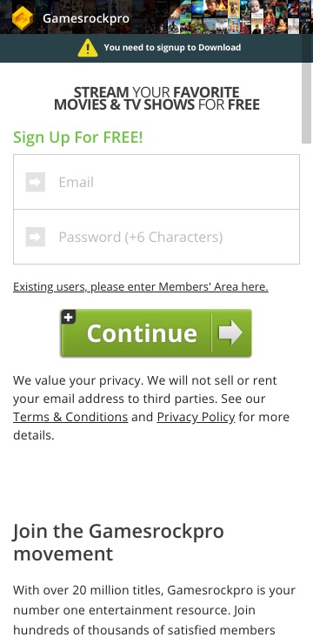313x644 pixels.
Task: Open the existing users Members' Area link
Action: click(141, 286)
